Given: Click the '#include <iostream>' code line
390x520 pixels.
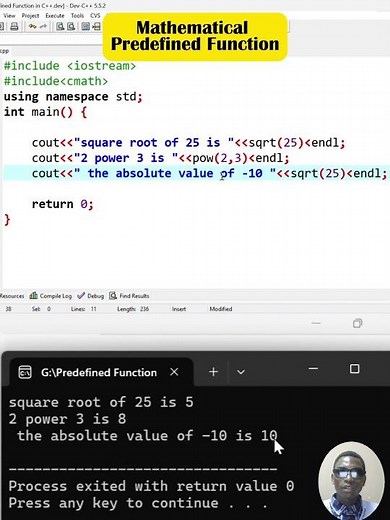Looking at the screenshot, I should point(70,66).
